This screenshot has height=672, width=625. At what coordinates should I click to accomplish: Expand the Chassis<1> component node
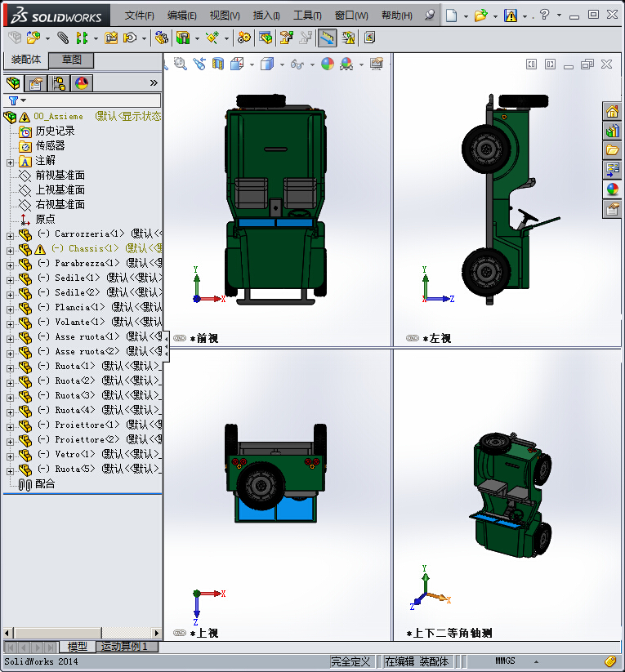point(11,251)
